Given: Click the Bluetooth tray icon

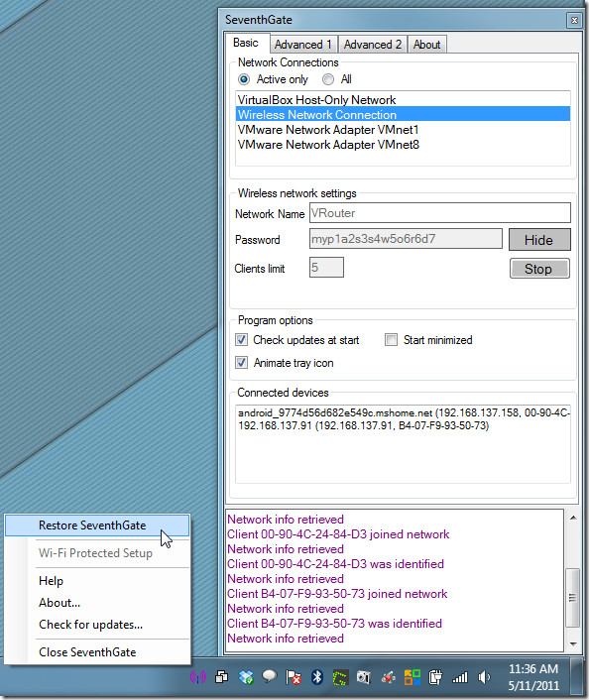Looking at the screenshot, I should [x=317, y=677].
